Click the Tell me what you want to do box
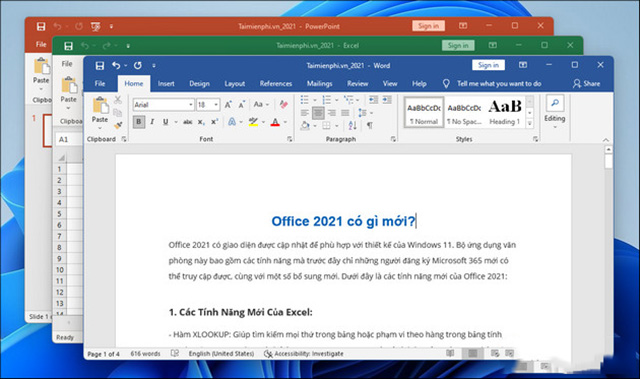This screenshot has height=379, width=640. [492, 84]
